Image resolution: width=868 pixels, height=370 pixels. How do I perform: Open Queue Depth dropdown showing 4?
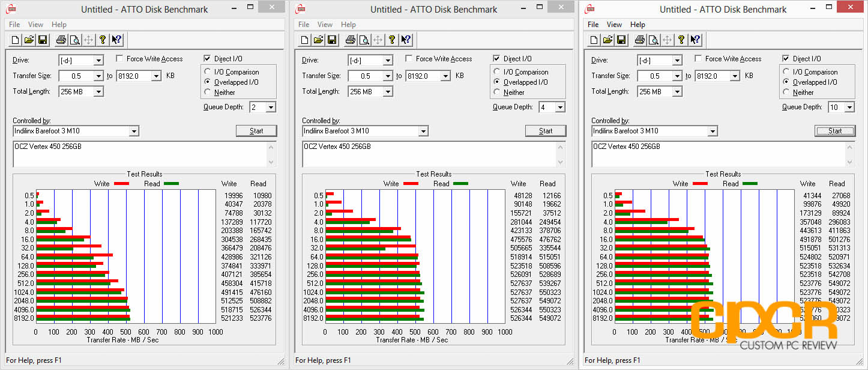click(560, 107)
